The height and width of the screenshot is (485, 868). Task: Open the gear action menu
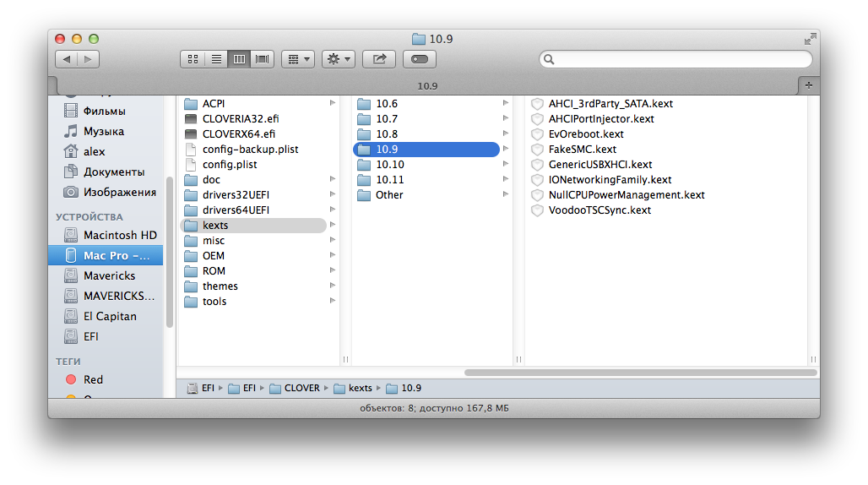(339, 59)
